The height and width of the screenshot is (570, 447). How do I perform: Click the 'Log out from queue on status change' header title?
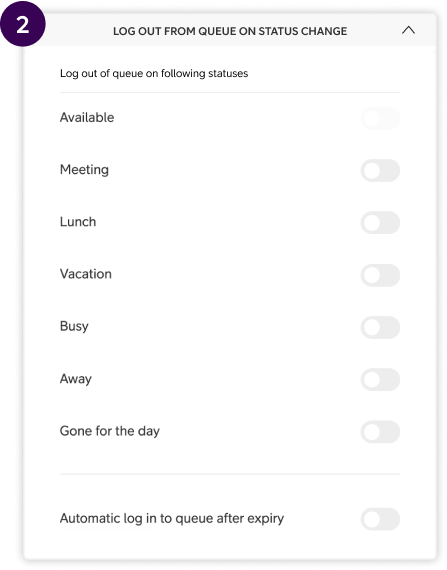click(230, 31)
